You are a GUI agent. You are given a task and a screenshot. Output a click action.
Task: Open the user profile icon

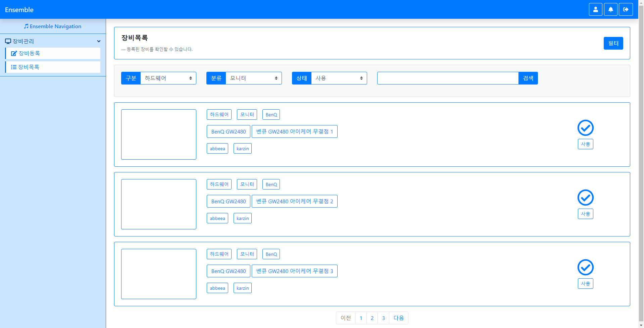click(x=595, y=9)
